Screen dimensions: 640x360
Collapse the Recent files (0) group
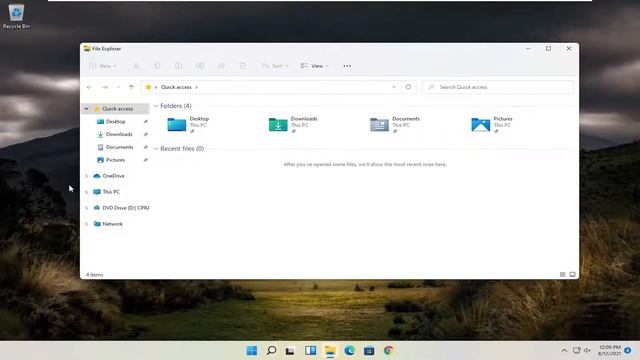(x=156, y=149)
